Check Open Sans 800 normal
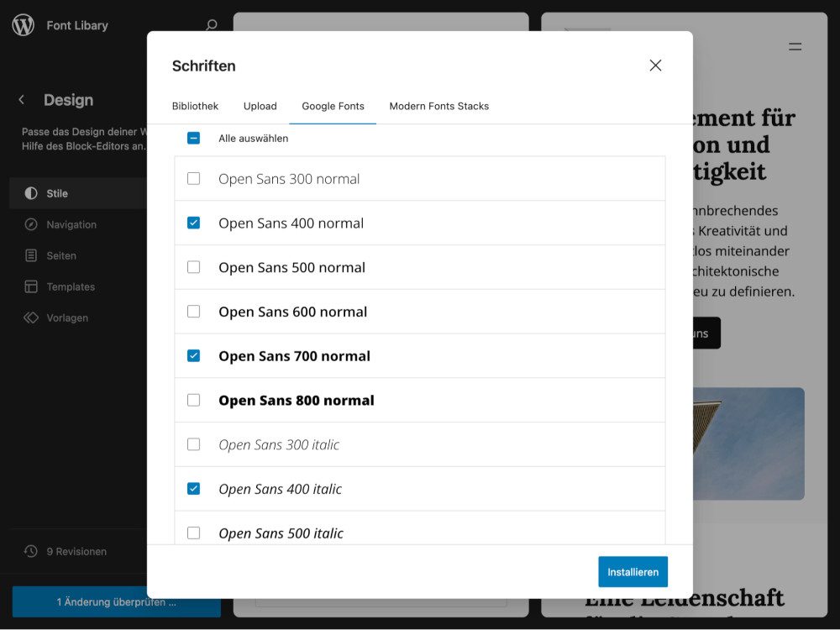Image resolution: width=840 pixels, height=630 pixels. (x=193, y=401)
